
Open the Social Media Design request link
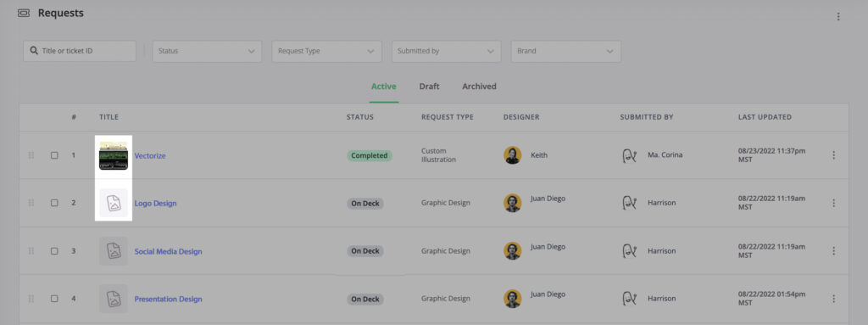[169, 251]
